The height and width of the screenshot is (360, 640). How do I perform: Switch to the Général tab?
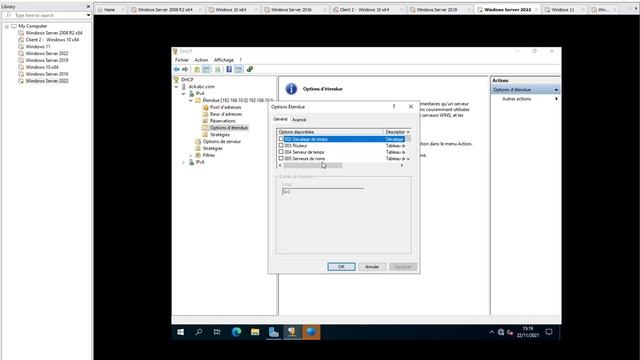tap(280, 119)
